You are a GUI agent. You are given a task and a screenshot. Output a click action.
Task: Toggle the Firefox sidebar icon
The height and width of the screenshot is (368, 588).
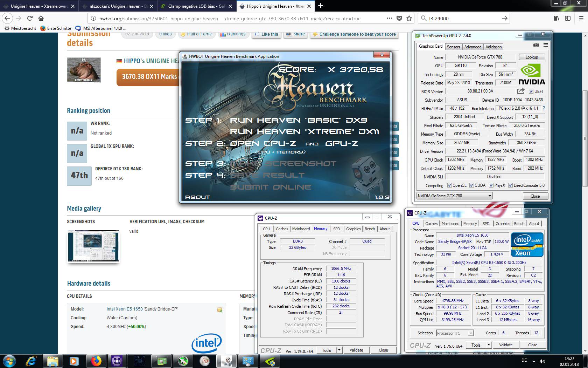[568, 18]
